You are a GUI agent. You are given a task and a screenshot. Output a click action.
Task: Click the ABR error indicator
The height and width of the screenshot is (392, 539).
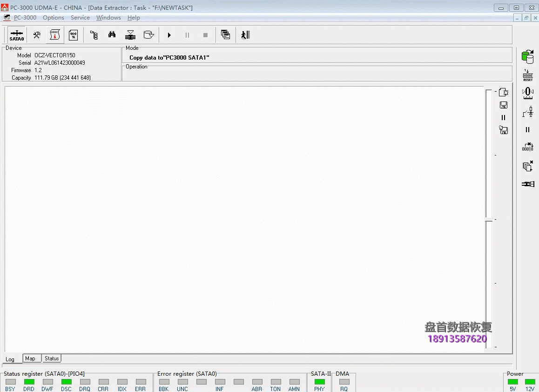point(257,382)
